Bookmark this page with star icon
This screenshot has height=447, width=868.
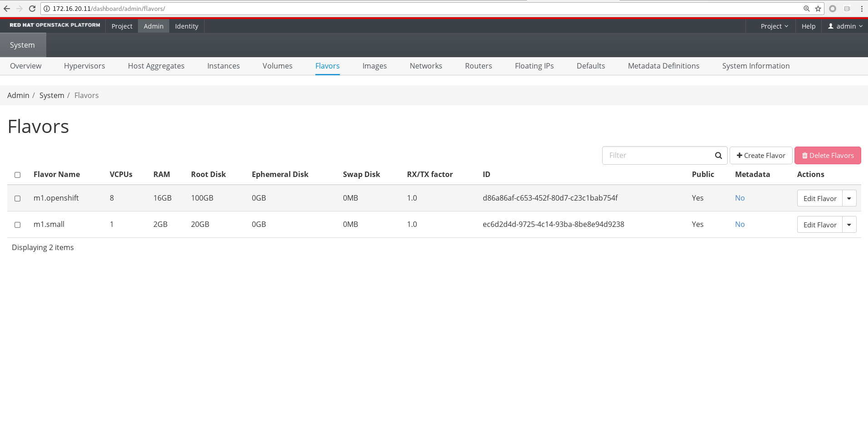tap(818, 9)
